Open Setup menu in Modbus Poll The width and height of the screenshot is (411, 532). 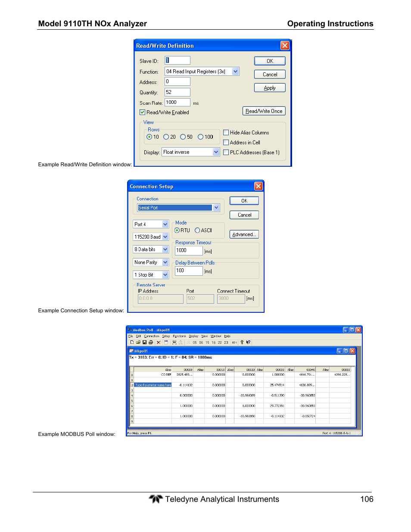166,336
